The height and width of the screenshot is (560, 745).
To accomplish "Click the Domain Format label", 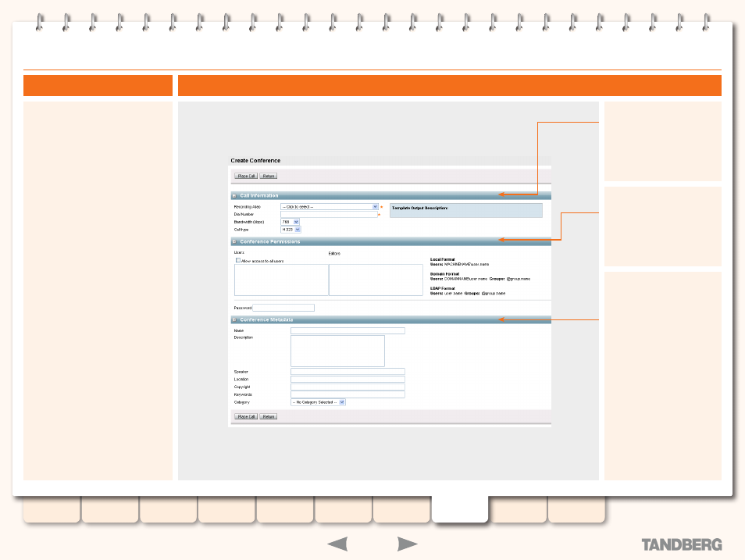I will (x=444, y=274).
